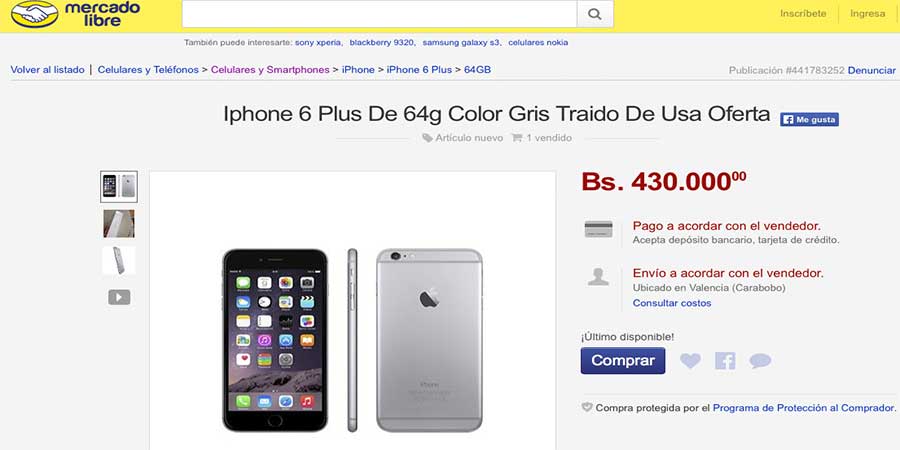Open Consultar costos shipping link
900x450 pixels.
672,303
